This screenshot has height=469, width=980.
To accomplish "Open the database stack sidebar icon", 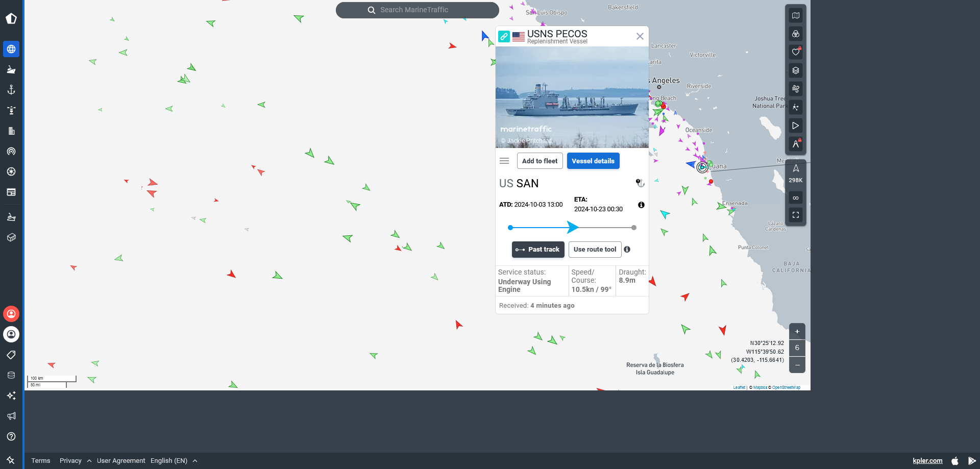I will [x=11, y=375].
